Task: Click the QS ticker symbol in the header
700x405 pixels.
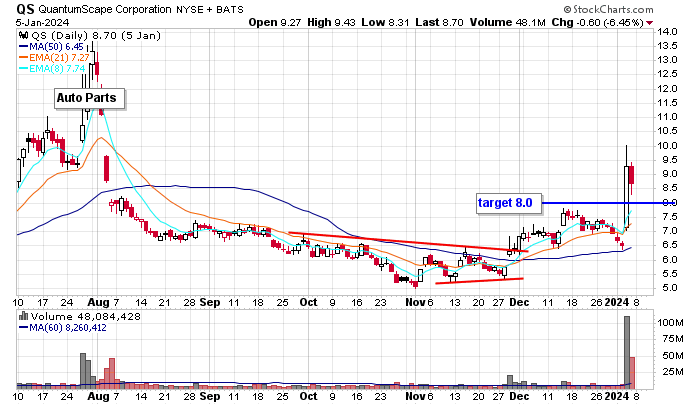Action: [x=26, y=9]
